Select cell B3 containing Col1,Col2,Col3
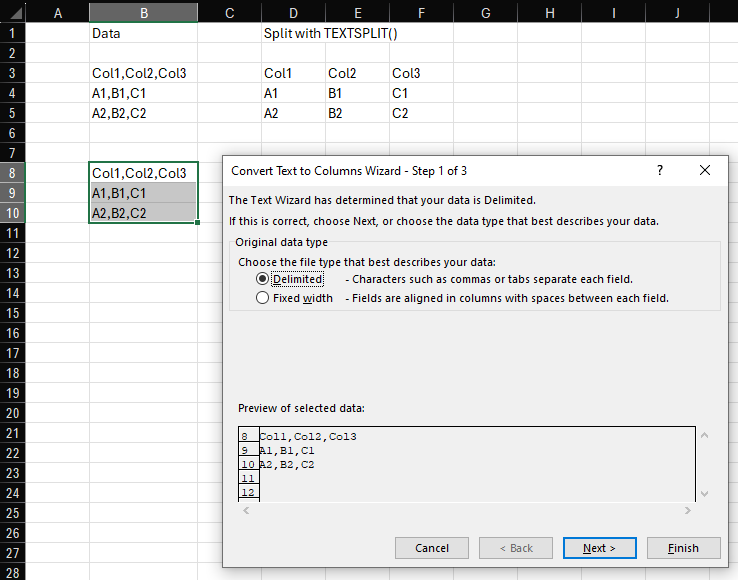The image size is (738, 580). pyautogui.click(x=143, y=73)
